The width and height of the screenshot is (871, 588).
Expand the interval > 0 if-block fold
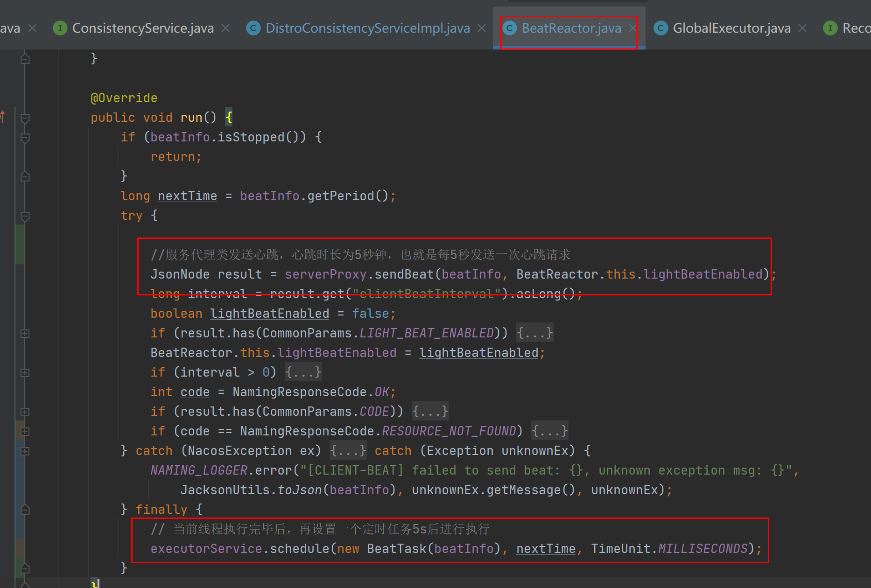[25, 373]
